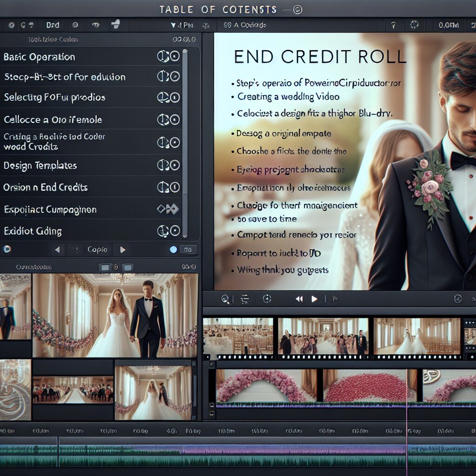The image size is (476, 476).
Task: Click the lock icon at the audio track's left edge
Action: pos(212,413)
